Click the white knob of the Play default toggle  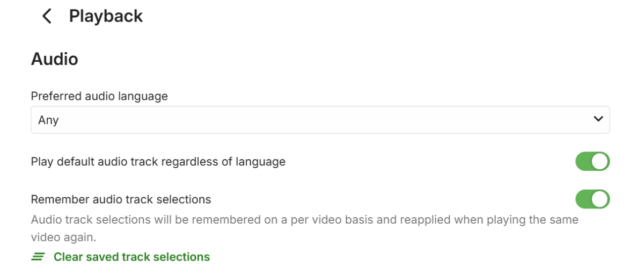click(601, 161)
